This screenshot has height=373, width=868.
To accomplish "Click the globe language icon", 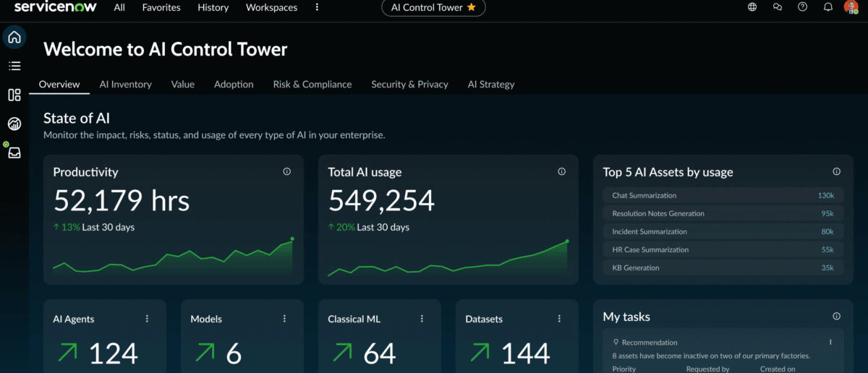I will 752,7.
